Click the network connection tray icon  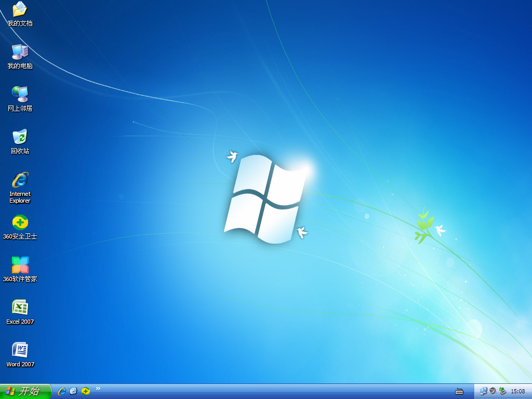click(x=484, y=391)
